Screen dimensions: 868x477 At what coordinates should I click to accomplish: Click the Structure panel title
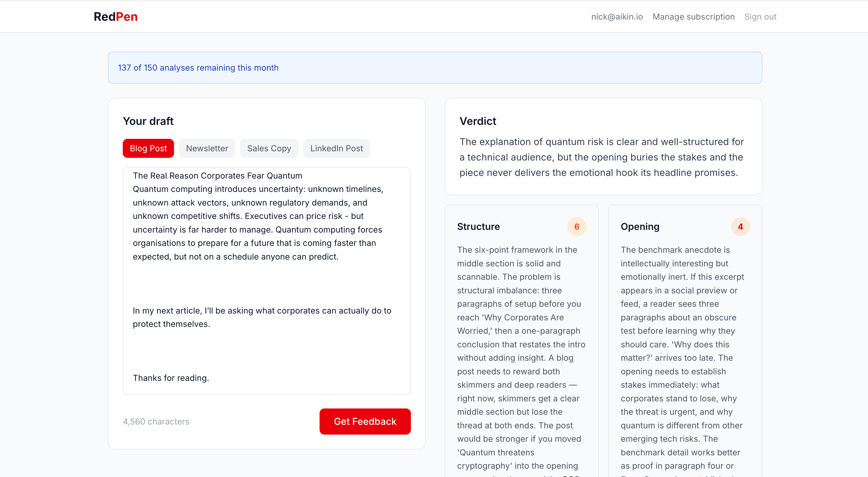click(x=478, y=227)
